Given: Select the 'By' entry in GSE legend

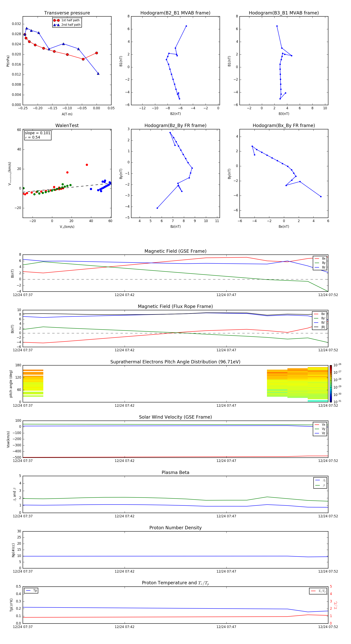Looking at the screenshot, I should 320,263.
